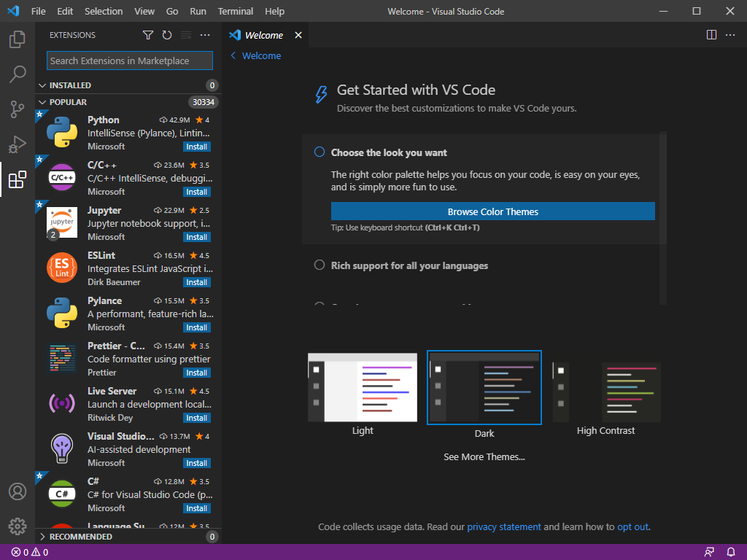This screenshot has width=747, height=560.
Task: Go back via Welcome breadcrumb chevron
Action: (x=233, y=55)
